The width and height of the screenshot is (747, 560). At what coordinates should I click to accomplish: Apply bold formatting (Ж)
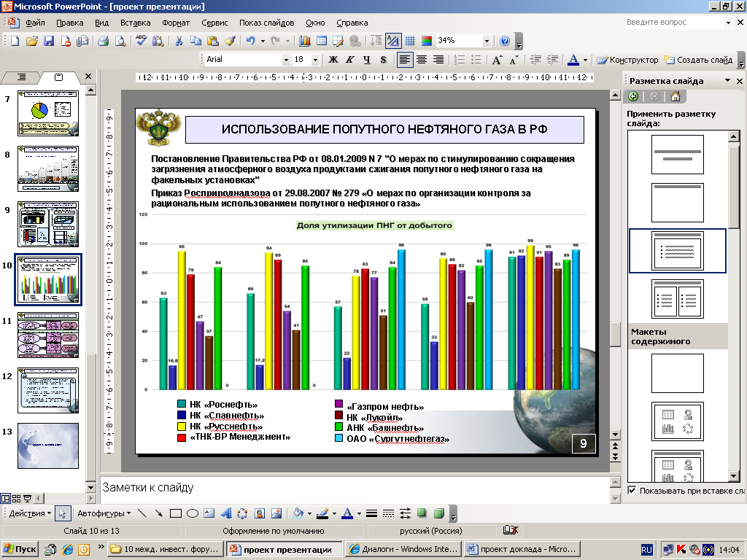coord(333,60)
